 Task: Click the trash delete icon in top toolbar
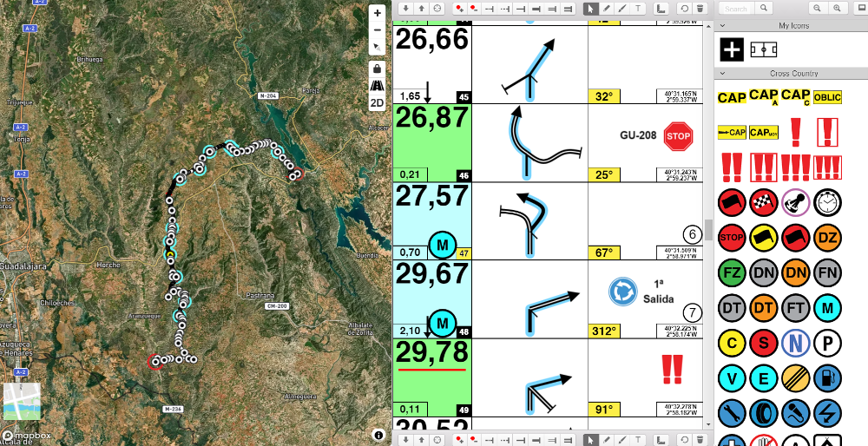(700, 9)
